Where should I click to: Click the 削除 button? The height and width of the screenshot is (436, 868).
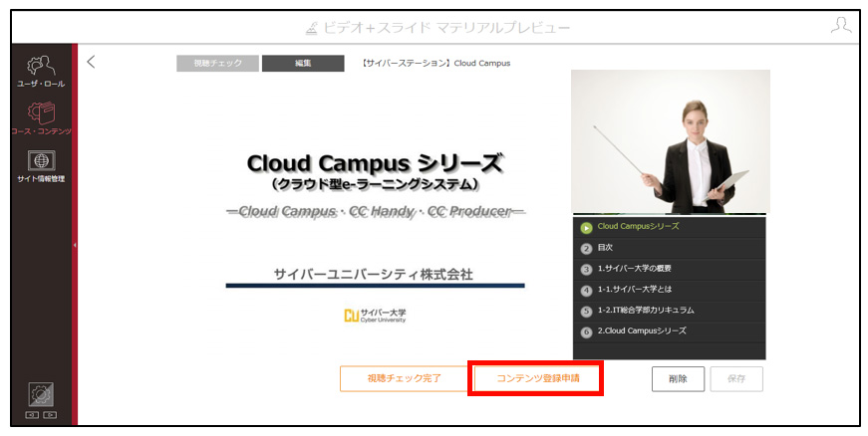pos(678,379)
